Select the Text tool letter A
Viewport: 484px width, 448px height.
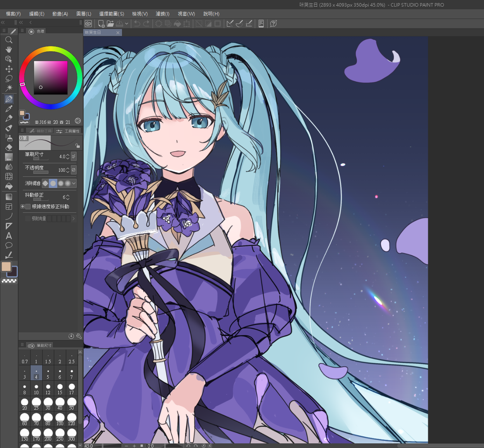pos(9,236)
